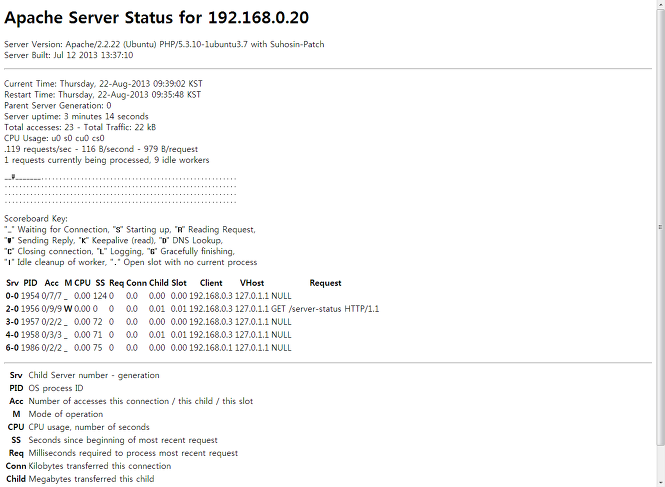Click the "OS process ID" description
This screenshot has width=665, height=487.
click(56, 388)
